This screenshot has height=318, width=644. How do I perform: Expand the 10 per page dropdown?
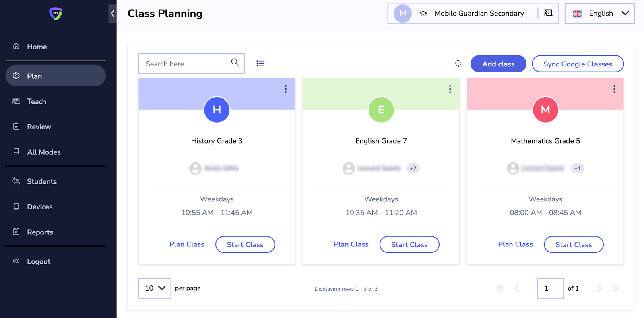pos(155,288)
